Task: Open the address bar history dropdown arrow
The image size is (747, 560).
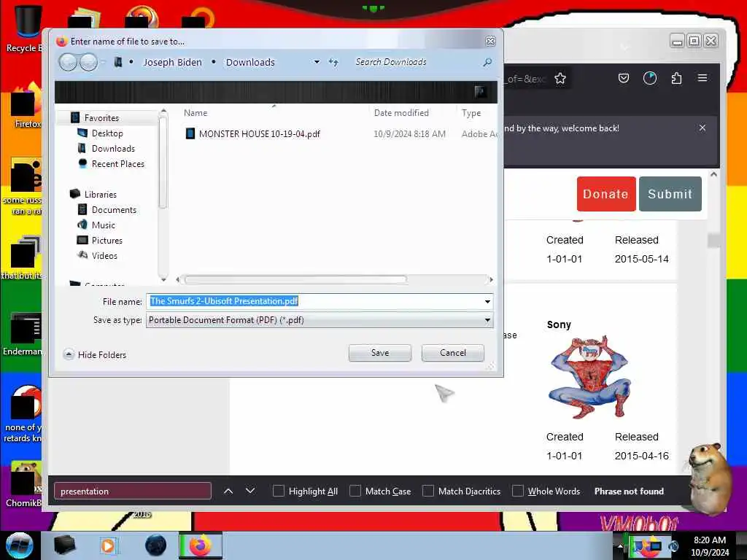Action: point(317,62)
